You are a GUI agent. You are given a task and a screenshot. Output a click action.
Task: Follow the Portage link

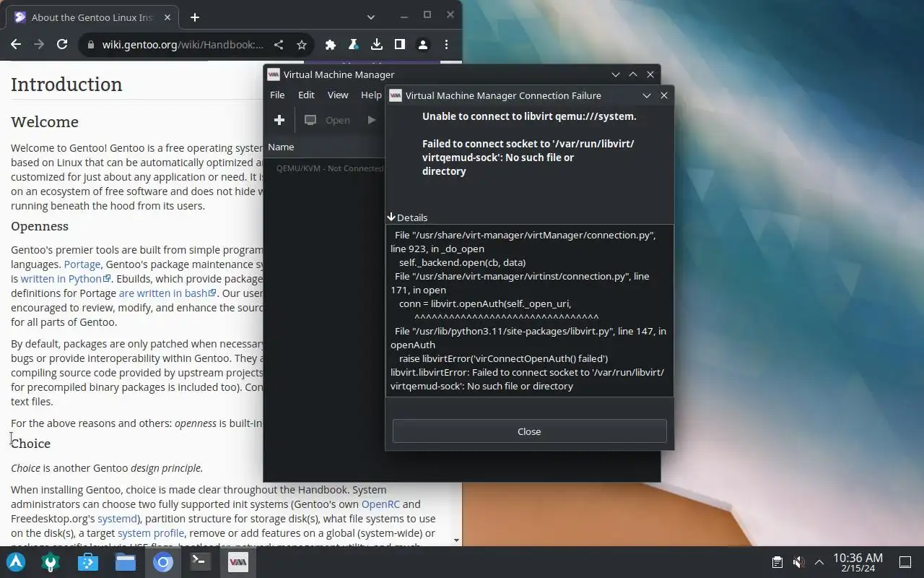[x=82, y=264]
